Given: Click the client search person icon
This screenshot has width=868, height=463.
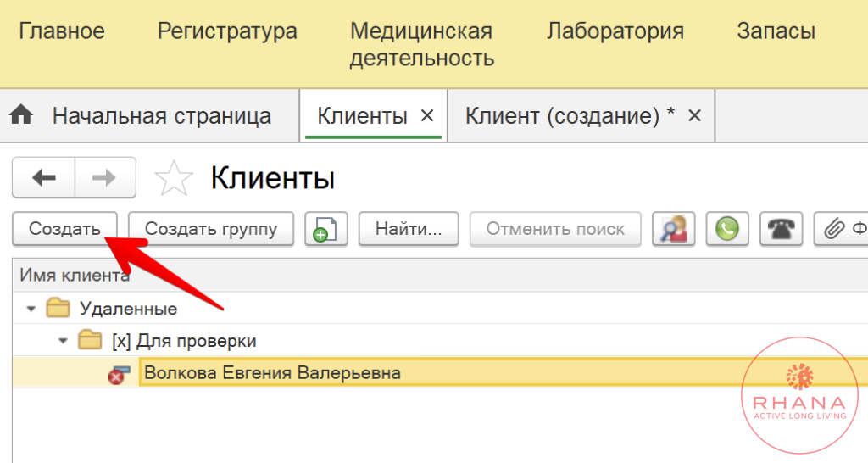Looking at the screenshot, I should [674, 229].
